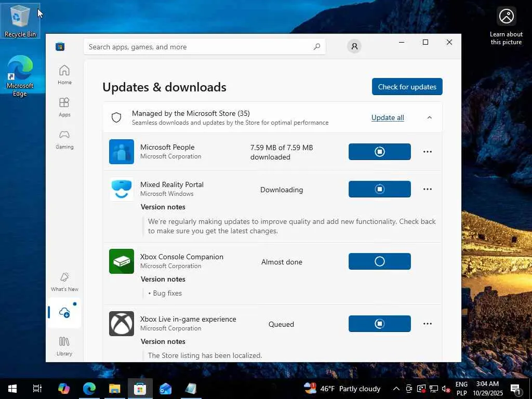
Task: Open the Gaming section
Action: click(64, 139)
